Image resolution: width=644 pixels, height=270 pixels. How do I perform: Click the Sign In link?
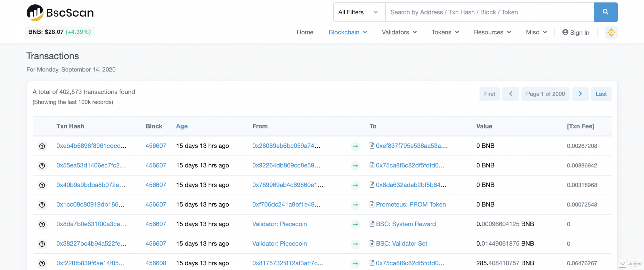coord(576,32)
